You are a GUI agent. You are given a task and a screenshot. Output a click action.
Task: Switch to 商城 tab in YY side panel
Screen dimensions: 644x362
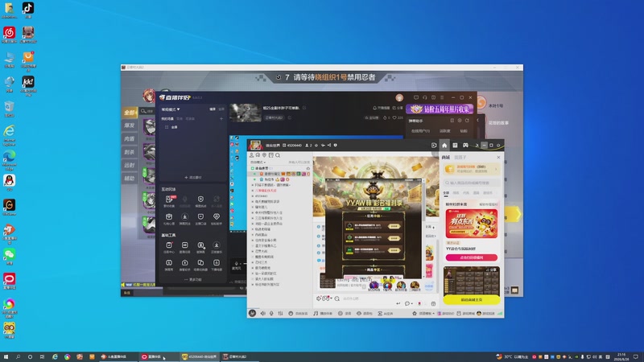click(446, 157)
